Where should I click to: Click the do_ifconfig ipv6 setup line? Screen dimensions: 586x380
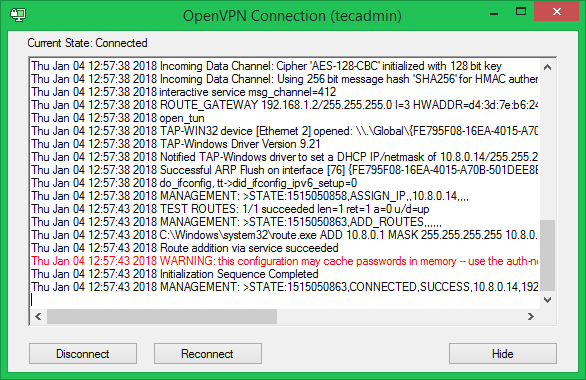point(194,183)
